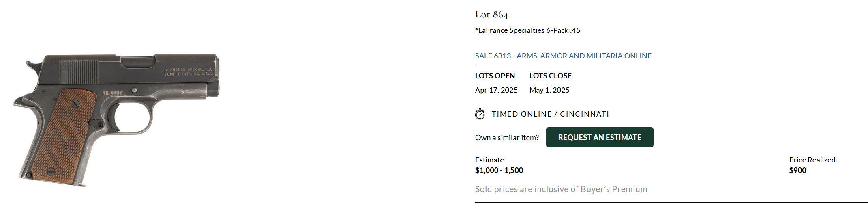Click the Price Realized label
Image resolution: width=868 pixels, height=210 pixels.
tap(812, 160)
